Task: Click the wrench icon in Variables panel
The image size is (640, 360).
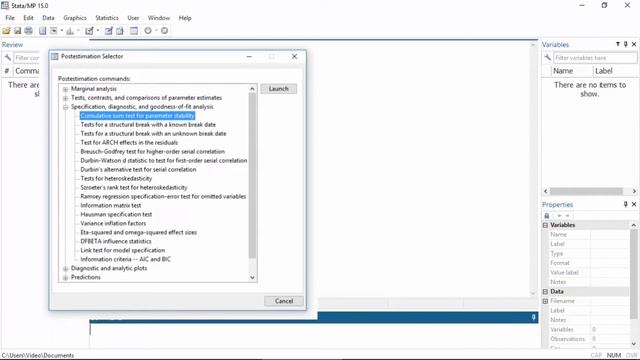Action: pyautogui.click(x=547, y=58)
